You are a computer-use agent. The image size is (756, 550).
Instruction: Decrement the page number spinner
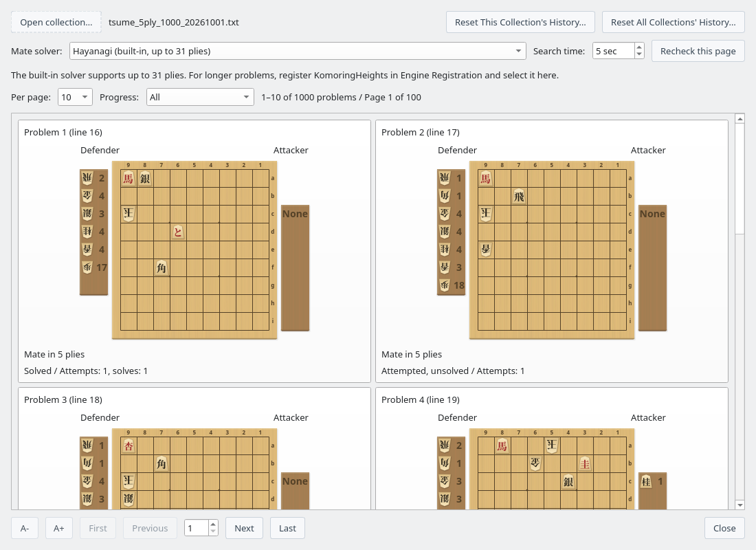213,531
